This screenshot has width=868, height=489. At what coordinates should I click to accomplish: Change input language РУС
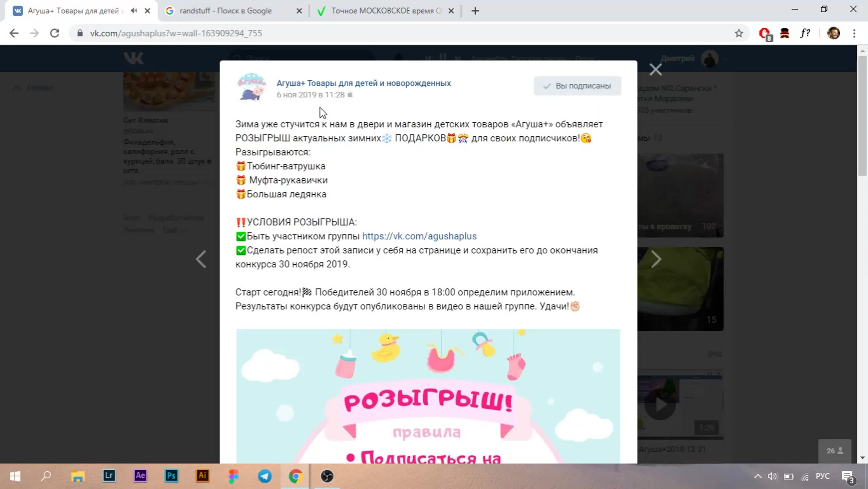[822, 476]
